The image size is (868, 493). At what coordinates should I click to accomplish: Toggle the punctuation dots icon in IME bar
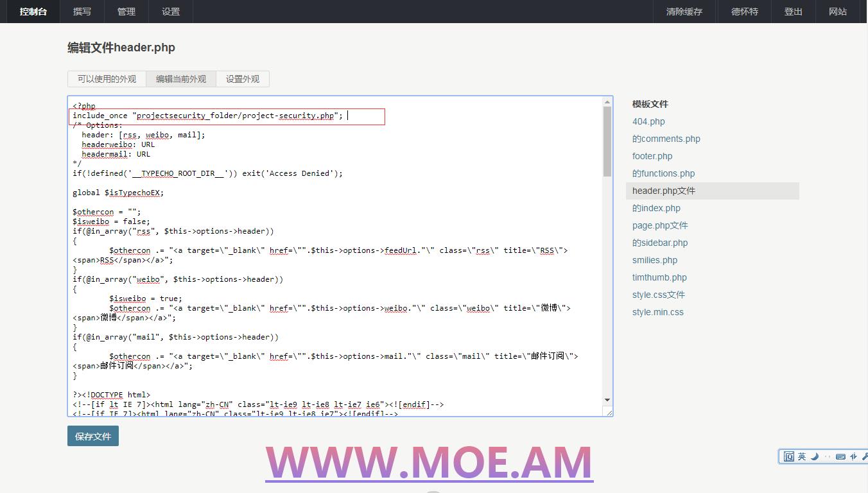828,456
